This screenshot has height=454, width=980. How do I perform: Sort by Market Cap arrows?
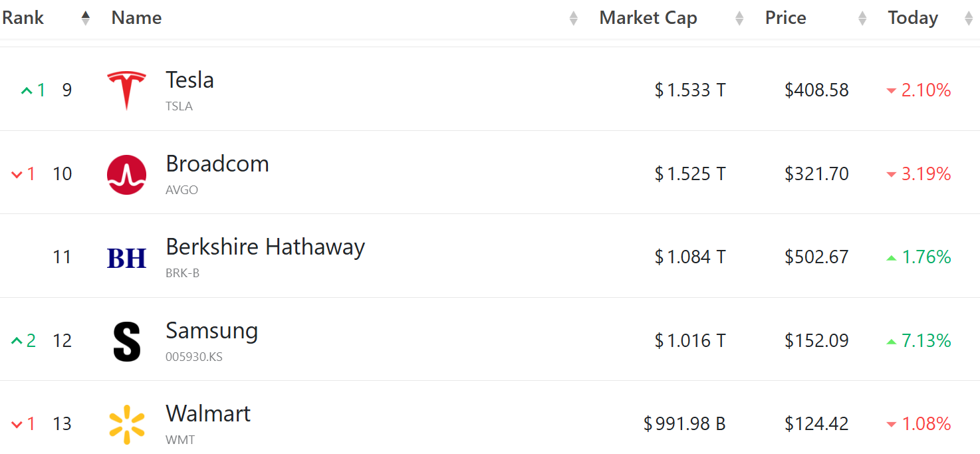(739, 19)
